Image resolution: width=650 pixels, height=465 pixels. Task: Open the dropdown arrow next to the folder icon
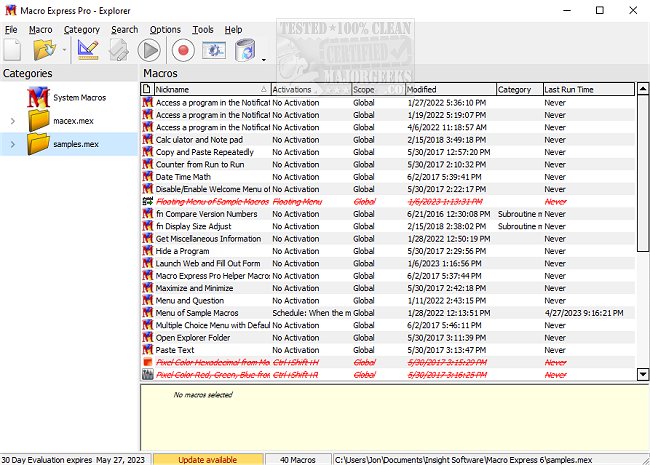coord(64,50)
